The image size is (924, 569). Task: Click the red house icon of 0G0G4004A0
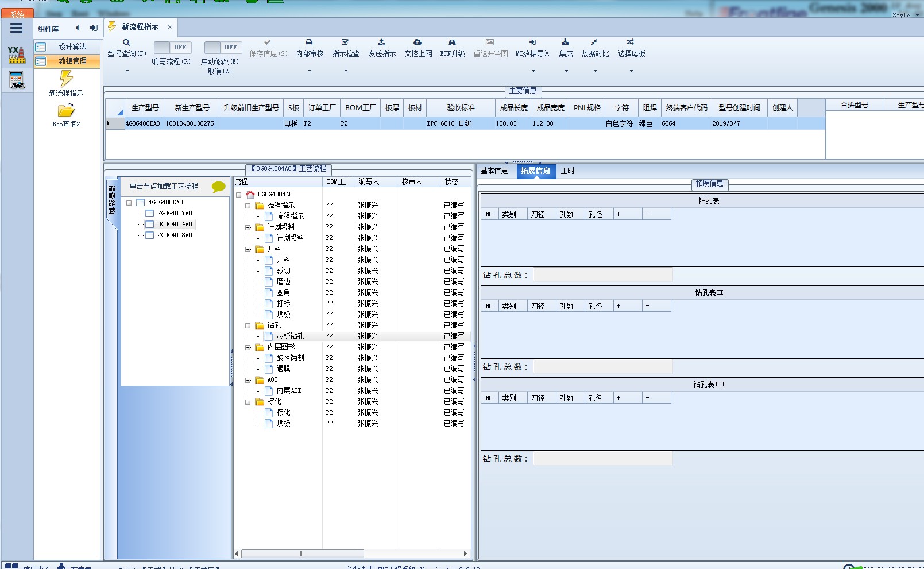point(250,194)
